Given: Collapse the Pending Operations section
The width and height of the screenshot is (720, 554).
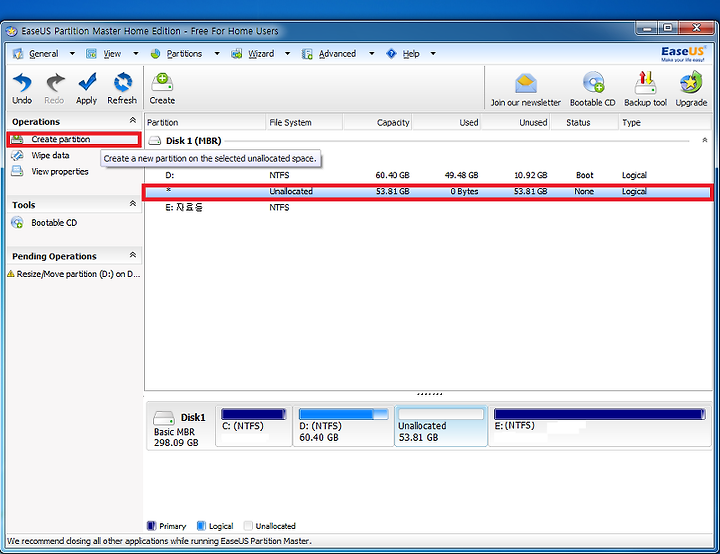Looking at the screenshot, I should pos(133,255).
